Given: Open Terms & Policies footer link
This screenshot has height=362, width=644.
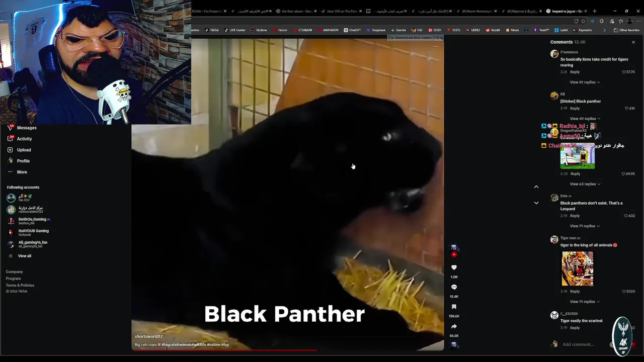Looking at the screenshot, I should point(20,285).
